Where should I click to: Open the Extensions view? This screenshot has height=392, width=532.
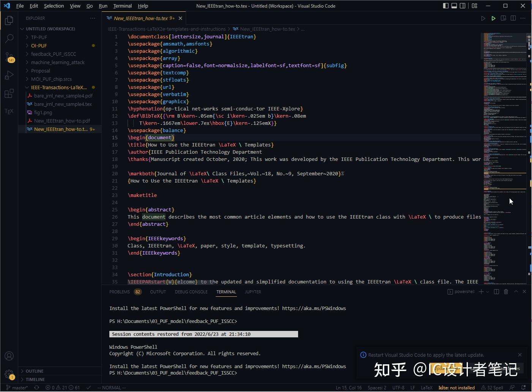[9, 93]
